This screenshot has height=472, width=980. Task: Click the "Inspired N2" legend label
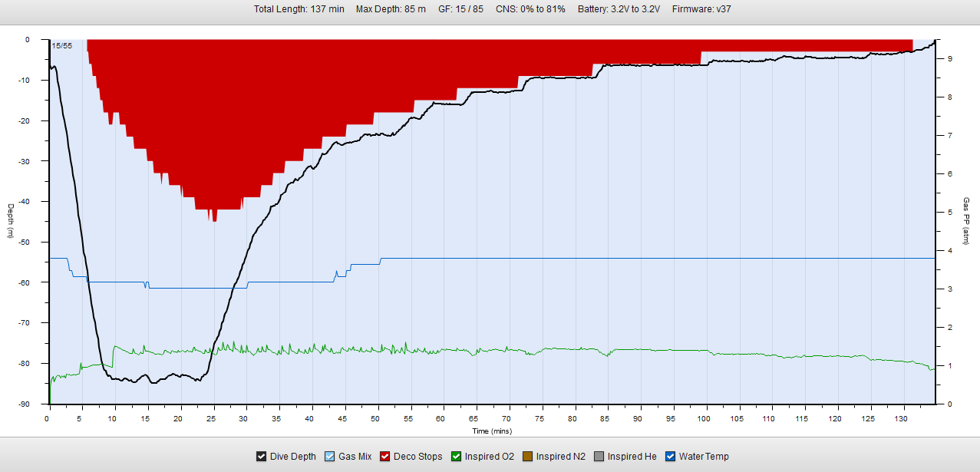pyautogui.click(x=560, y=457)
